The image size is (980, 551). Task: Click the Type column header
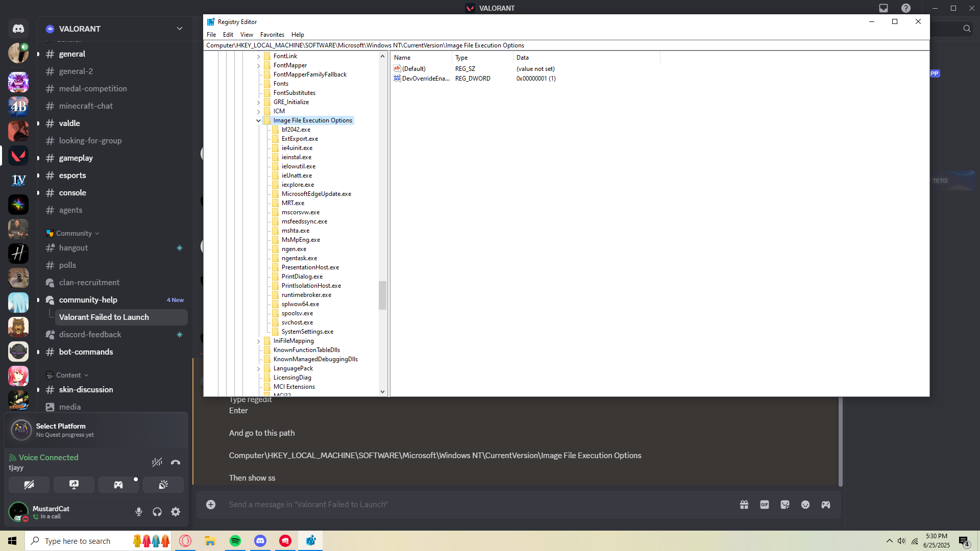[x=483, y=58]
